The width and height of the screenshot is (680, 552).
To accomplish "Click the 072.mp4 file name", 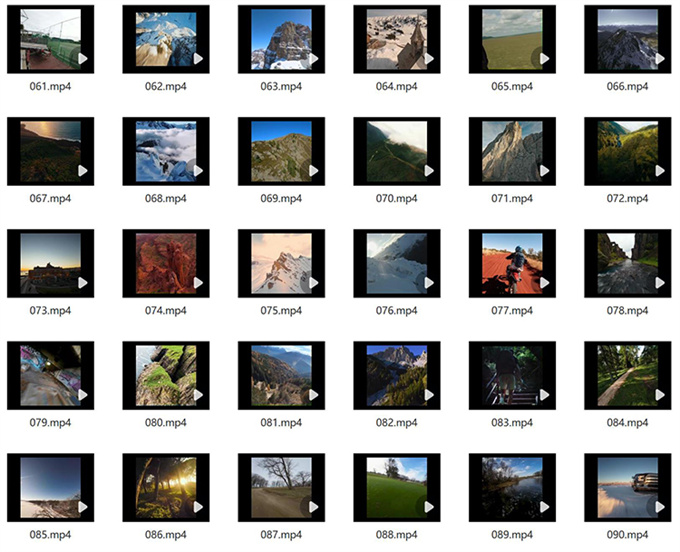I will [x=628, y=199].
